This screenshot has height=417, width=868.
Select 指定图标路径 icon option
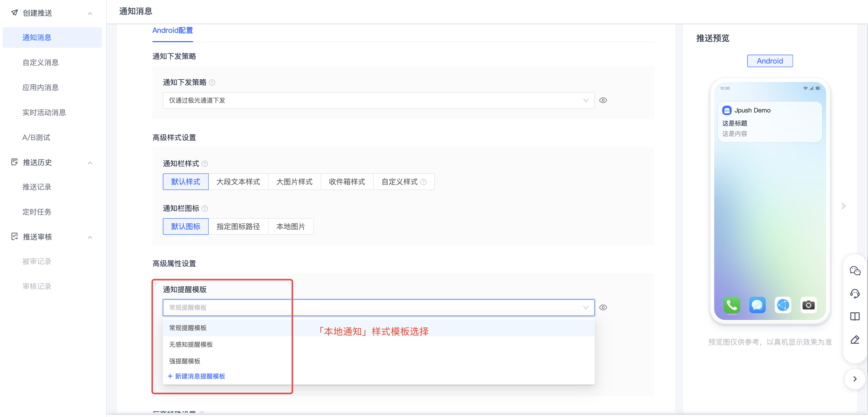point(238,226)
